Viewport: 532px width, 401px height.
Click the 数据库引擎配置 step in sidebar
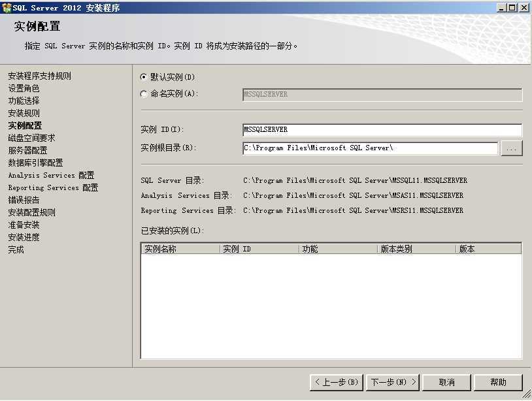36,163
